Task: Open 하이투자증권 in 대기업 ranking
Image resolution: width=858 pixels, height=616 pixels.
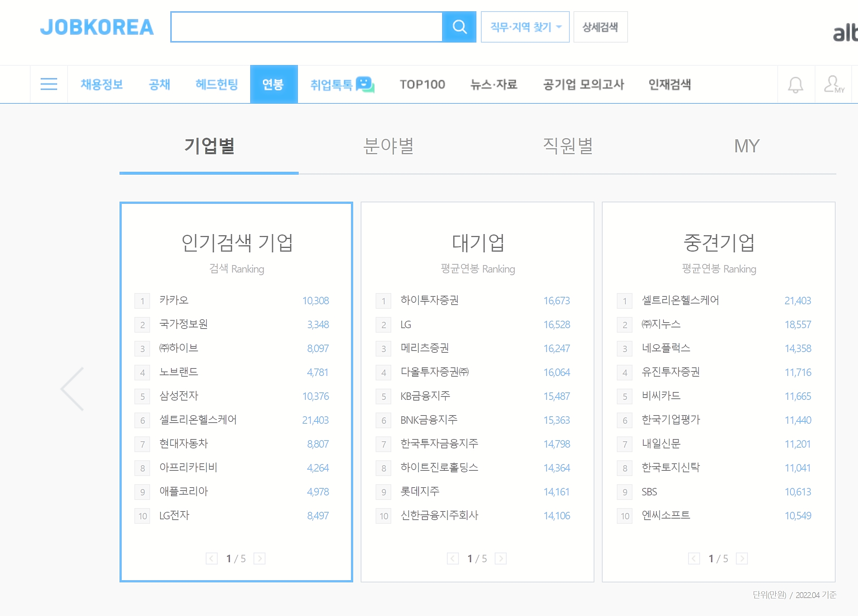Action: pyautogui.click(x=429, y=300)
